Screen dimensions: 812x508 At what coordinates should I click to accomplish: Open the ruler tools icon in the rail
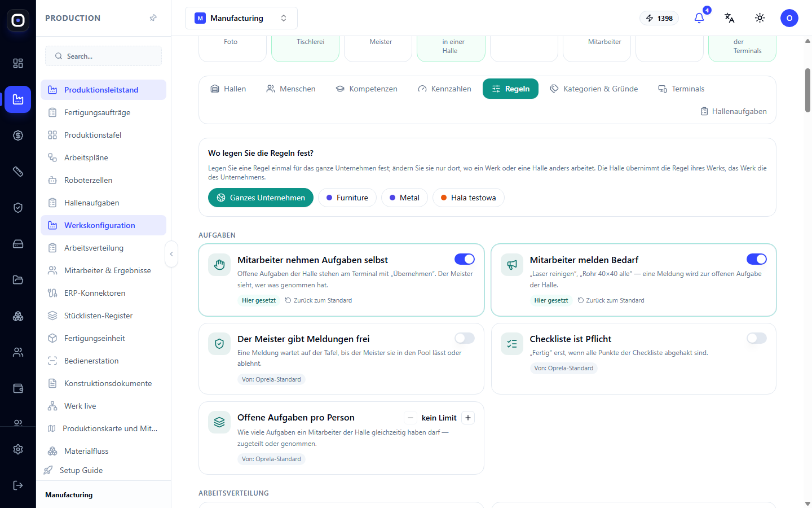(18, 172)
